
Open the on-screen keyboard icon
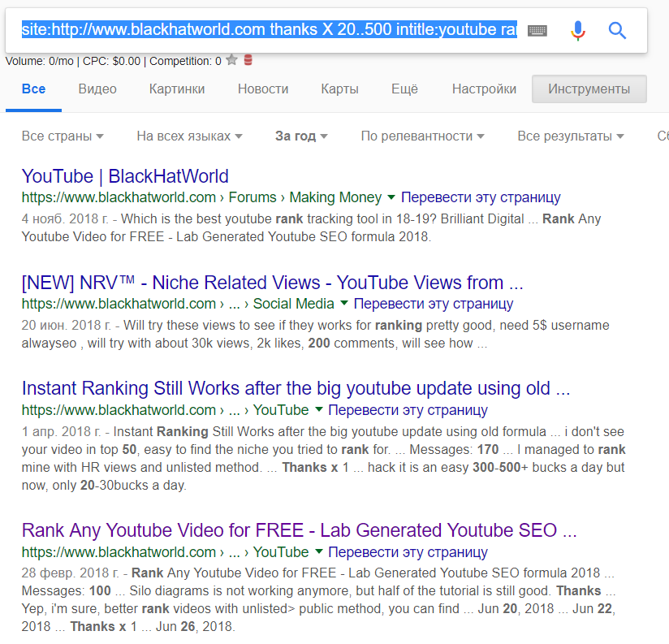coord(537,31)
